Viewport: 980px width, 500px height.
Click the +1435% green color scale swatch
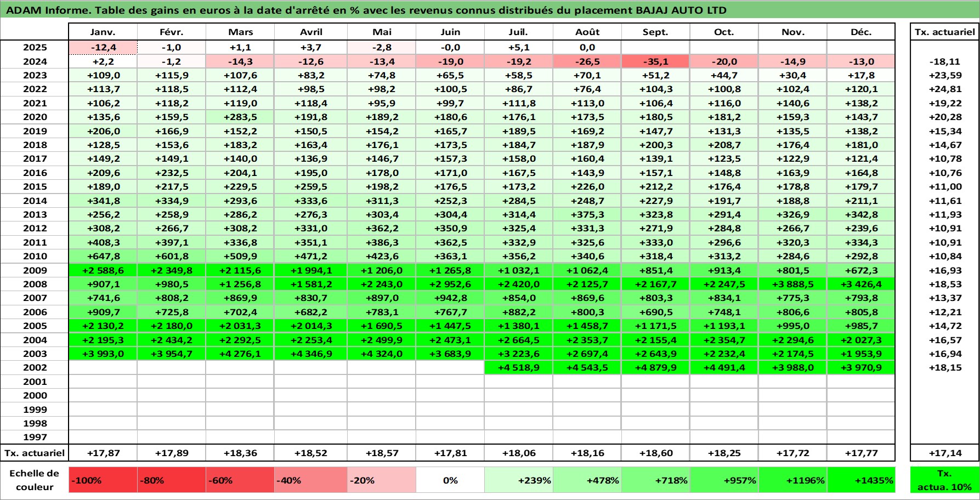pyautogui.click(x=861, y=480)
